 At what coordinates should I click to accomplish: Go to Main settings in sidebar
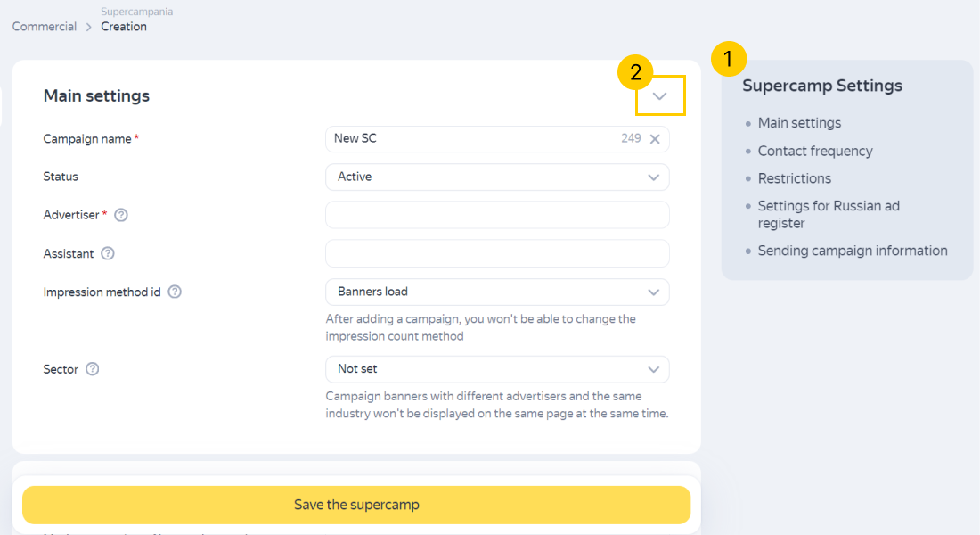coord(799,123)
